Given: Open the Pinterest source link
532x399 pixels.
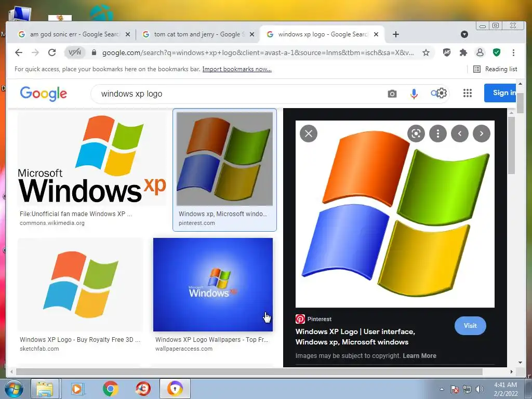Looking at the screenshot, I should click(x=313, y=319).
